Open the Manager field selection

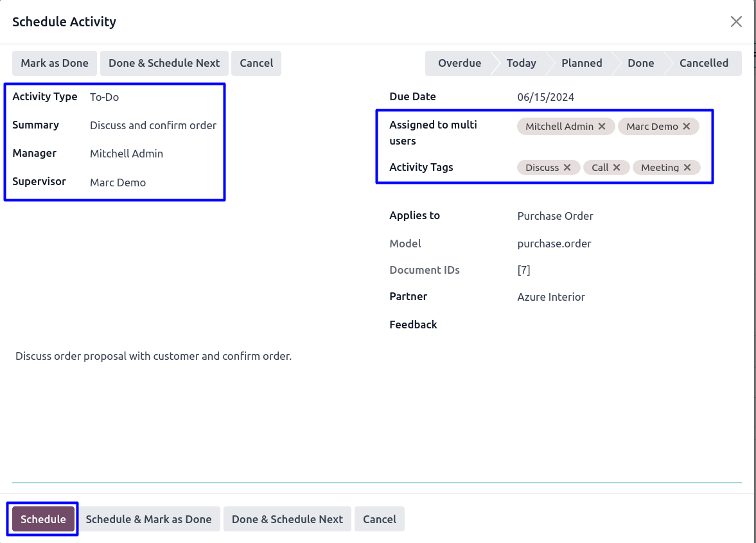click(154, 154)
